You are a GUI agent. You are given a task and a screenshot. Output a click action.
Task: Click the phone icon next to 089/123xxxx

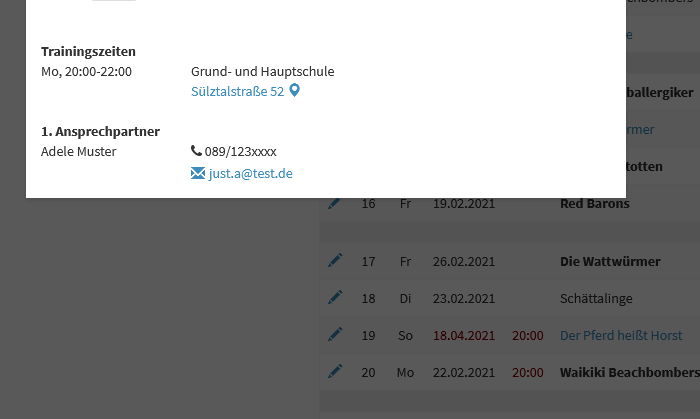tap(196, 152)
